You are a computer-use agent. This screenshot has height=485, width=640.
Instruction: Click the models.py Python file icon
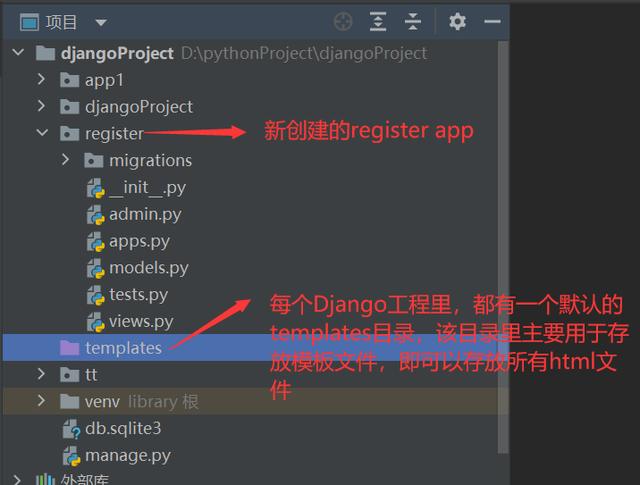(x=96, y=269)
